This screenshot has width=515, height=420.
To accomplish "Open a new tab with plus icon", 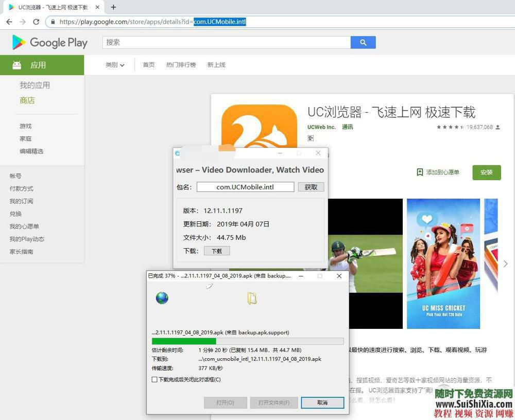I will pyautogui.click(x=113, y=7).
